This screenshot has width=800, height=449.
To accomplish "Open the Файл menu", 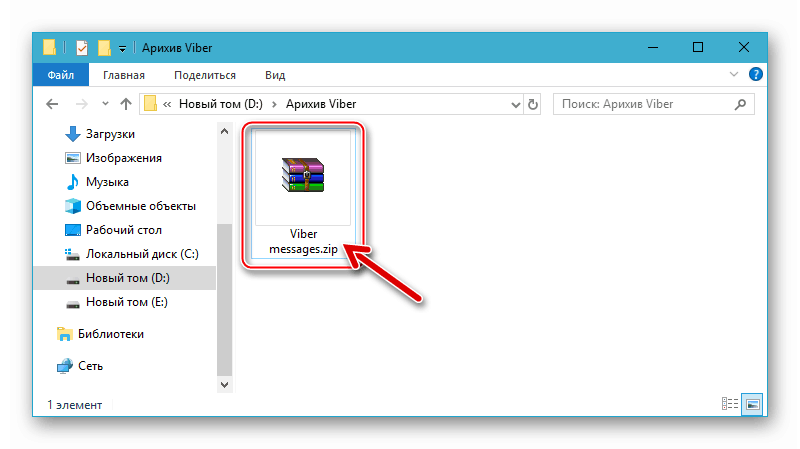I will (61, 75).
